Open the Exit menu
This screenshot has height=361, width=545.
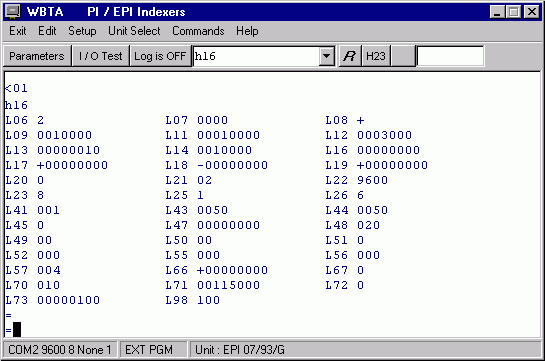pos(17,31)
